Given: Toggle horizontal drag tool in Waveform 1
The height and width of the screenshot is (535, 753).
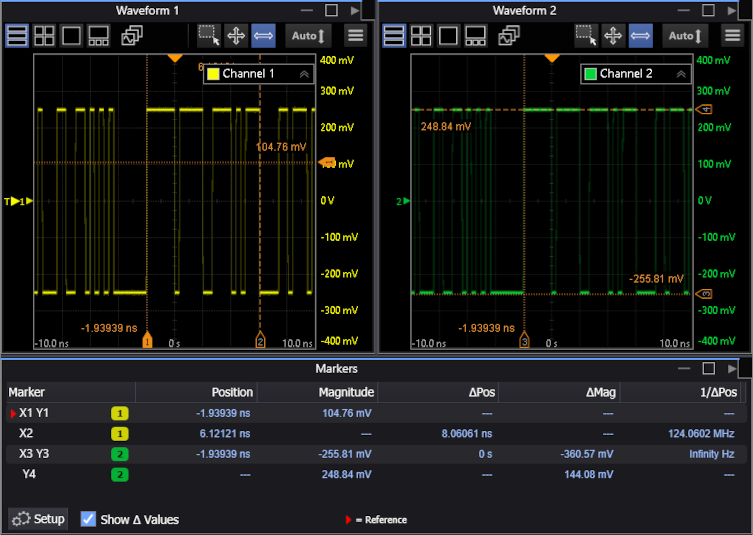Looking at the screenshot, I should tap(263, 36).
